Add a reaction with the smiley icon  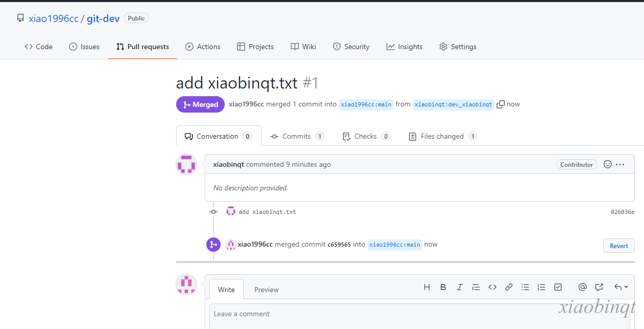point(608,165)
